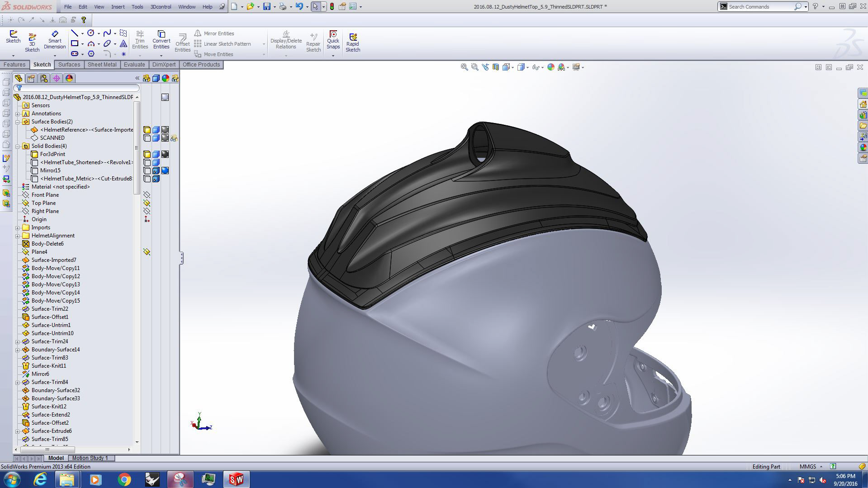Image resolution: width=868 pixels, height=488 pixels.
Task: Switch to the Sheet Metal tab
Action: point(102,65)
